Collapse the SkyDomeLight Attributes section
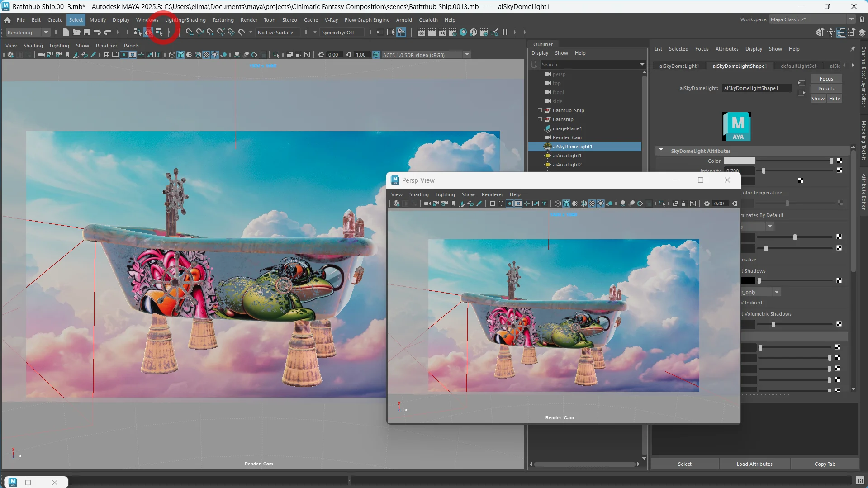The width and height of the screenshot is (868, 488). (x=661, y=151)
